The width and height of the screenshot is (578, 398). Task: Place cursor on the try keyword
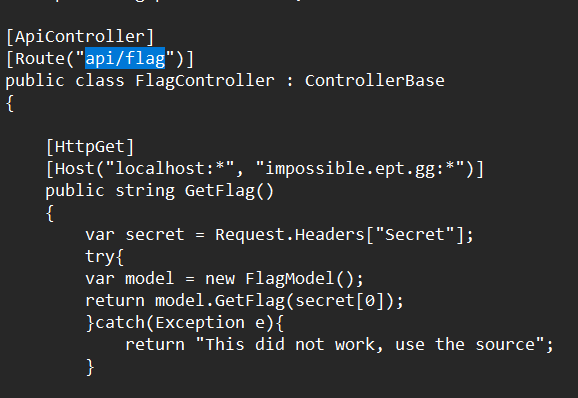pyautogui.click(x=100, y=257)
